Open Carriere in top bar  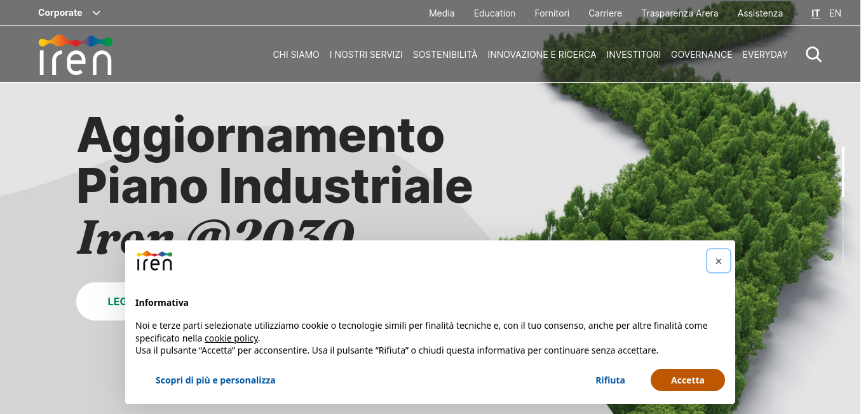605,13
